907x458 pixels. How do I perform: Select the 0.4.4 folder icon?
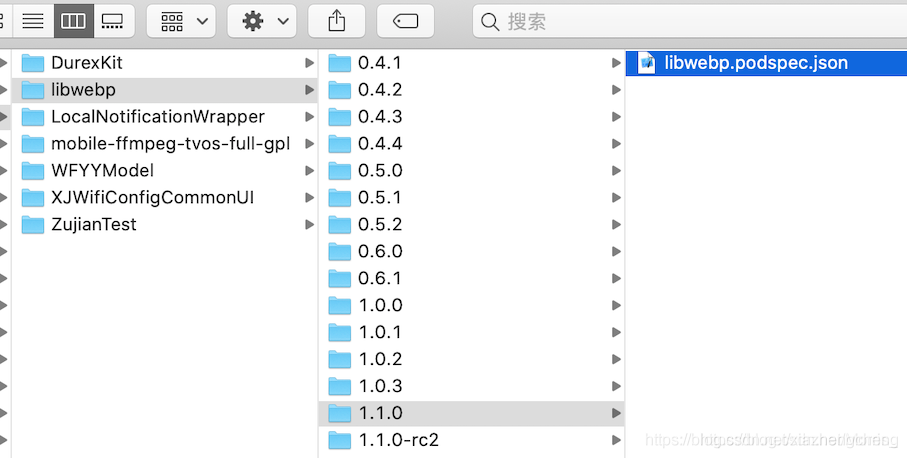click(x=340, y=143)
